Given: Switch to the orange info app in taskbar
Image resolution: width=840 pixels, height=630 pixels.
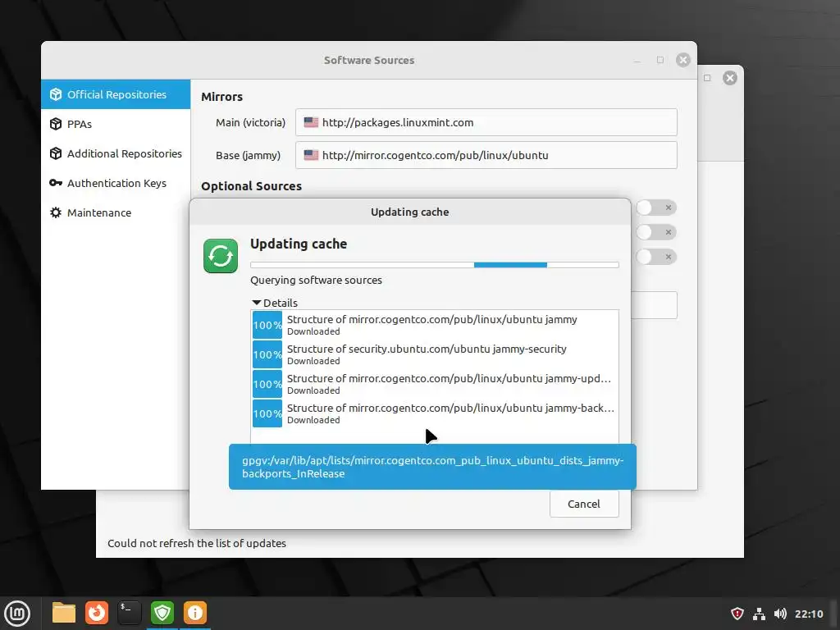Looking at the screenshot, I should click(195, 613).
